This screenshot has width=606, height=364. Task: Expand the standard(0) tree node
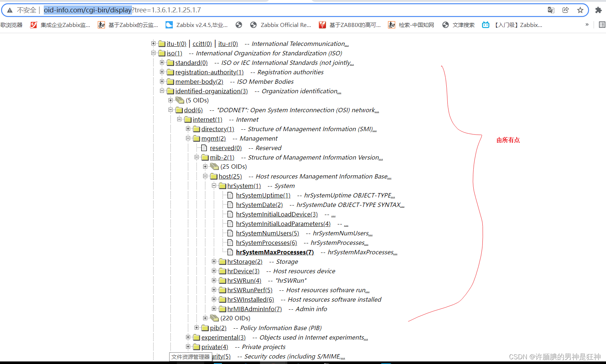162,62
